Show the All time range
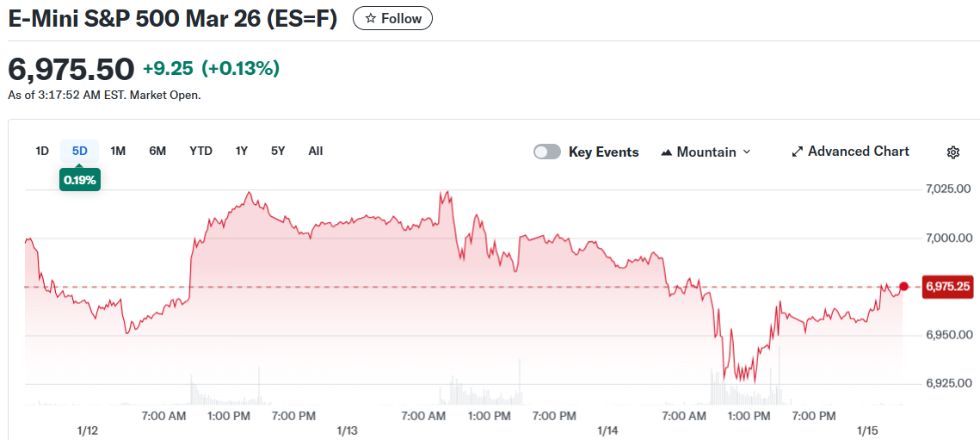 point(316,151)
